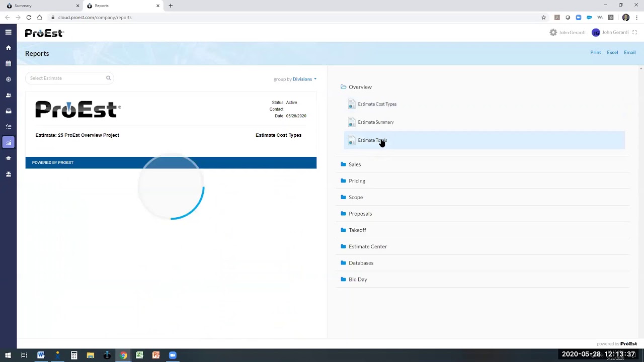Open the support agent sidebar icon

pyautogui.click(x=9, y=174)
